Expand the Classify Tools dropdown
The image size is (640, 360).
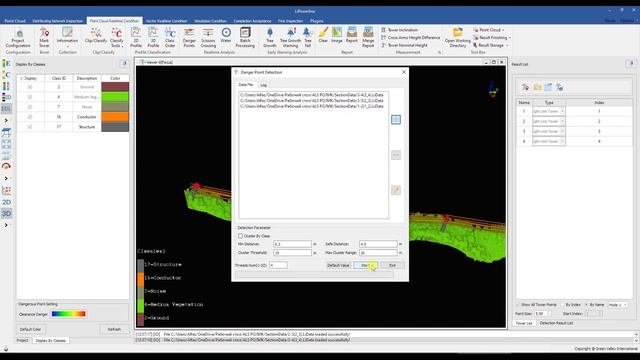(116, 38)
